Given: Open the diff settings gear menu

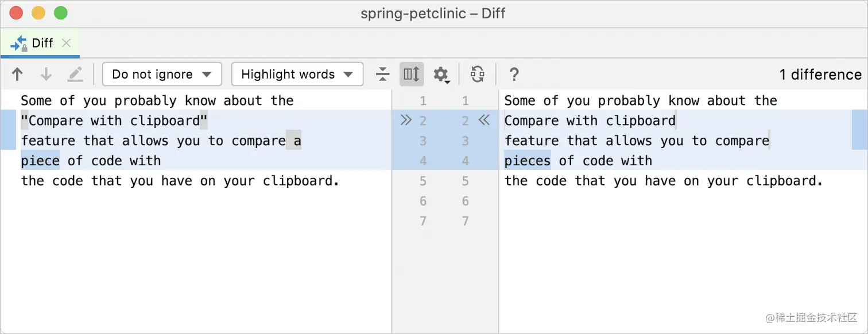Looking at the screenshot, I should 441,74.
